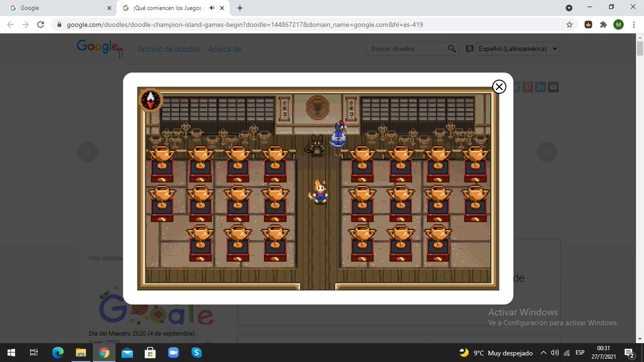The image size is (644, 362).
Task: Open the taskbar clock showing 00:31
Action: pos(603,352)
